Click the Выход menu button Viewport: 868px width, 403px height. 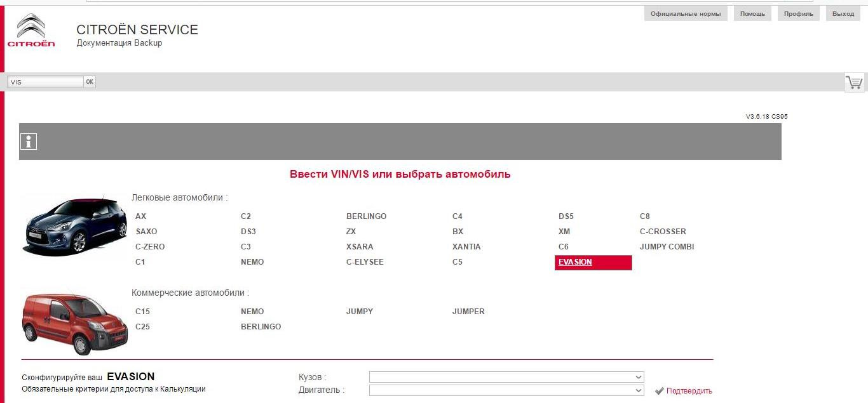[x=843, y=13]
